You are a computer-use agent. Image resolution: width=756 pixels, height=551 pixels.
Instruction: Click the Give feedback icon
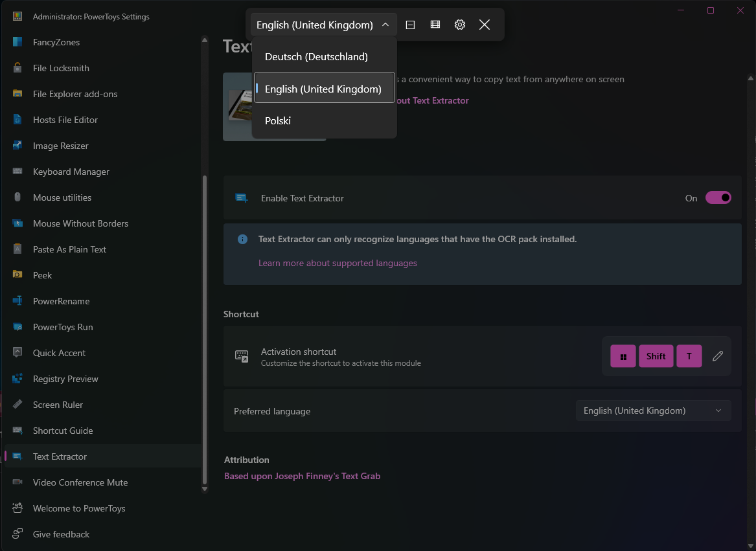coord(17,534)
